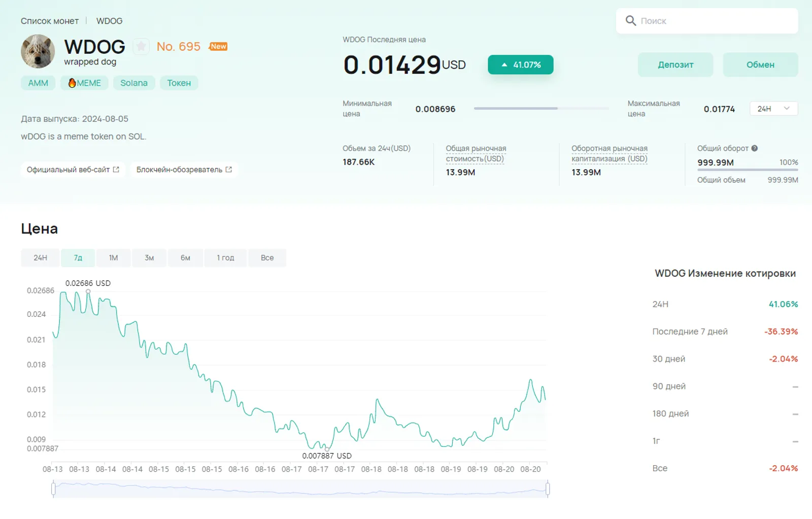Click the 24H change value 41.06%
812x519 pixels.
coord(783,304)
